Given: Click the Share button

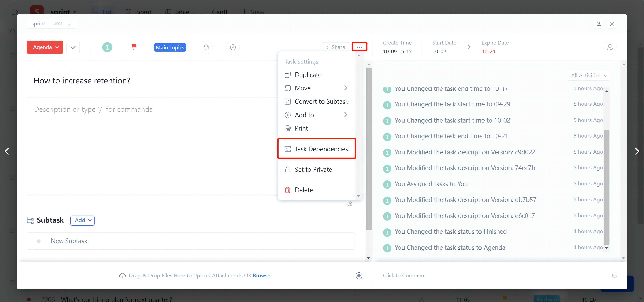Looking at the screenshot, I should pos(335,47).
